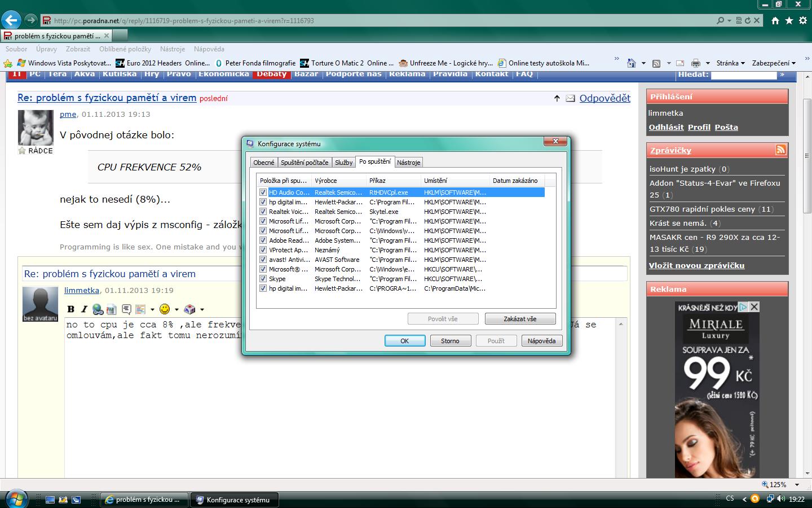Expand the favorites bar overflow chevron
812x508 pixels.
pyautogui.click(x=616, y=59)
